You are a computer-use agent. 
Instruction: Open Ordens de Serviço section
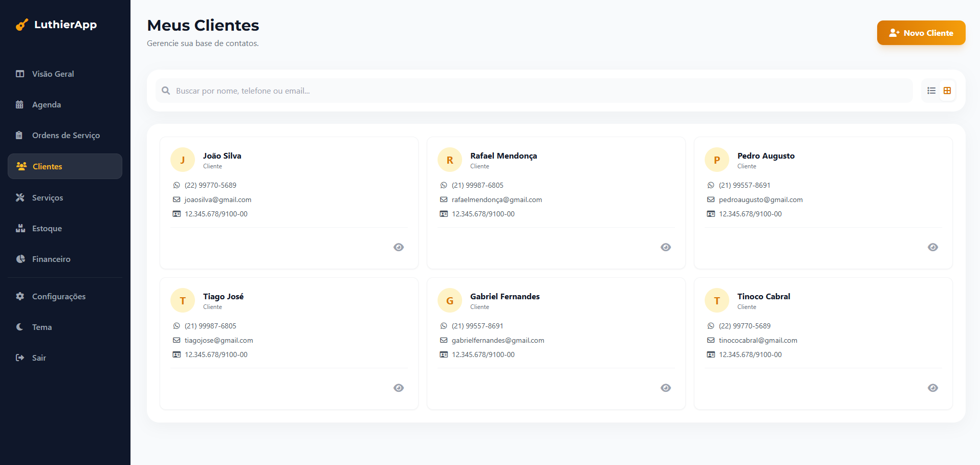pyautogui.click(x=66, y=136)
